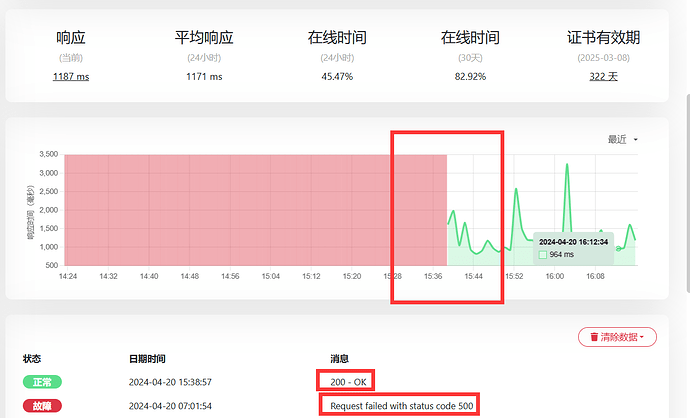Click the 正常 status badge
Screen dimensions: 690x418
point(42,382)
